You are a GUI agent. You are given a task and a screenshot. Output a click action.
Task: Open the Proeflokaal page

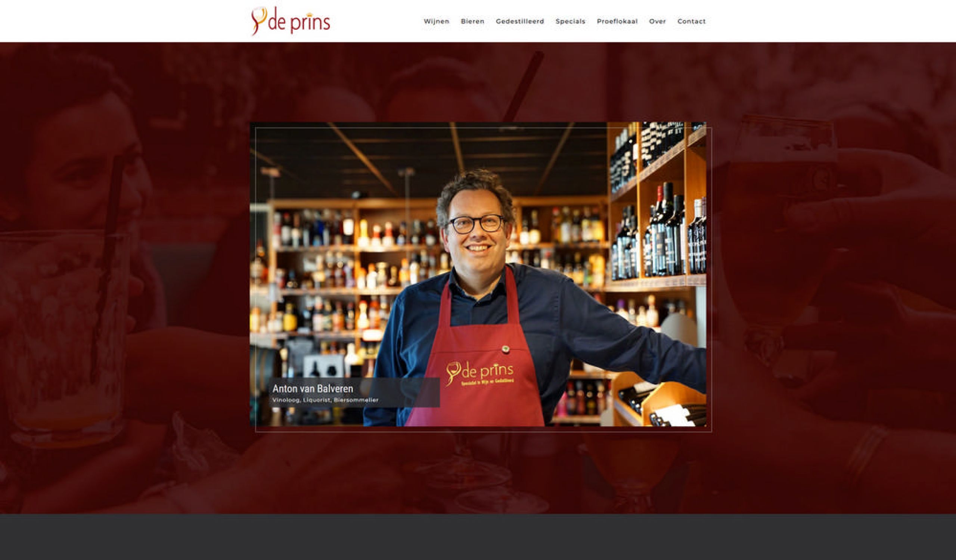tap(617, 21)
